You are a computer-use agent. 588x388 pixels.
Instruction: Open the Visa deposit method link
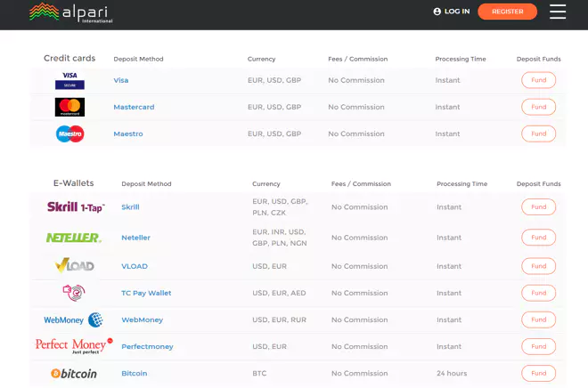(121, 80)
